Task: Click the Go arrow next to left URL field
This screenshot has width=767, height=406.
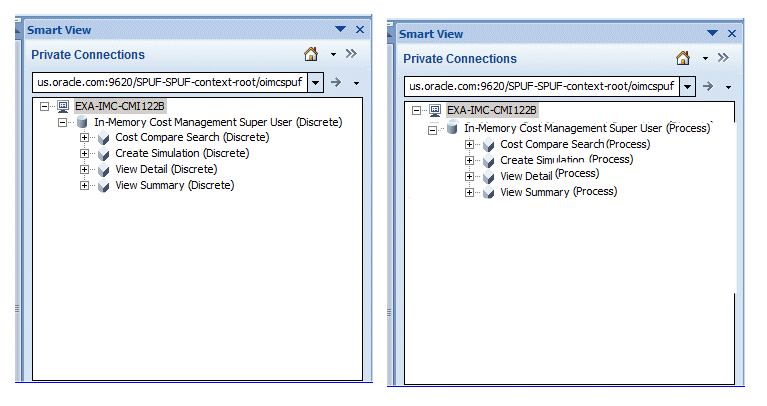Action: (336, 82)
